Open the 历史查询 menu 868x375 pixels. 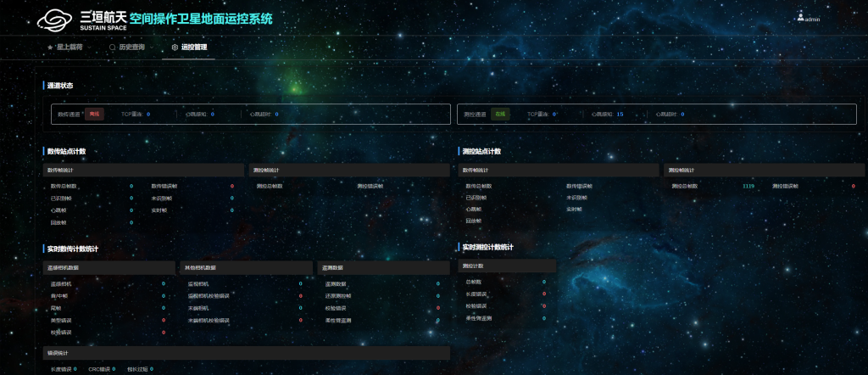coord(131,48)
